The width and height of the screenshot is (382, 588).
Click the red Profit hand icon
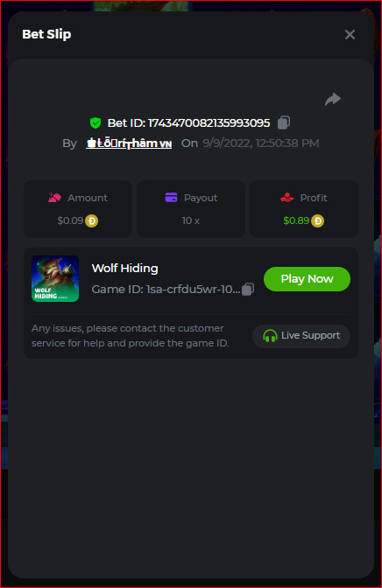point(287,197)
